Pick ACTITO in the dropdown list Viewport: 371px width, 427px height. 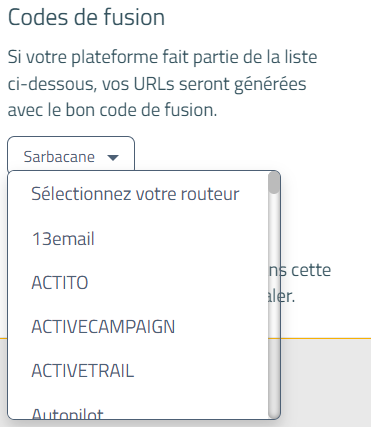coord(138,283)
